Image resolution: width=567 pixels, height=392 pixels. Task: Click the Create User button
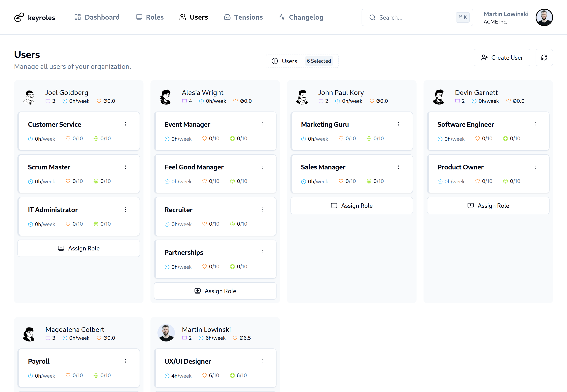pos(502,57)
